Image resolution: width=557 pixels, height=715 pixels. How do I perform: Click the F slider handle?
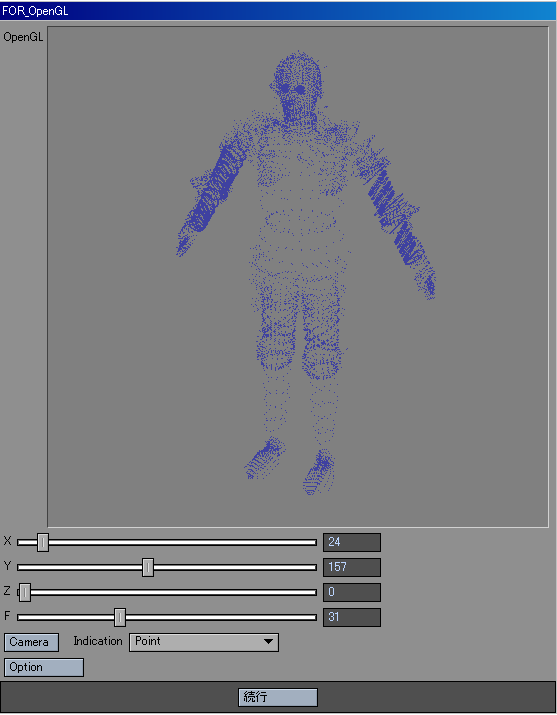click(120, 617)
